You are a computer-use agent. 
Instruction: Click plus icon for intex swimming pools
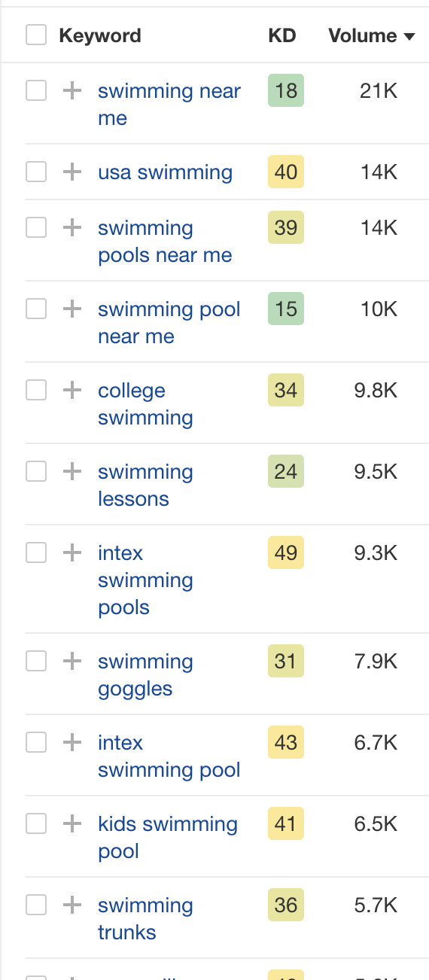(x=71, y=553)
